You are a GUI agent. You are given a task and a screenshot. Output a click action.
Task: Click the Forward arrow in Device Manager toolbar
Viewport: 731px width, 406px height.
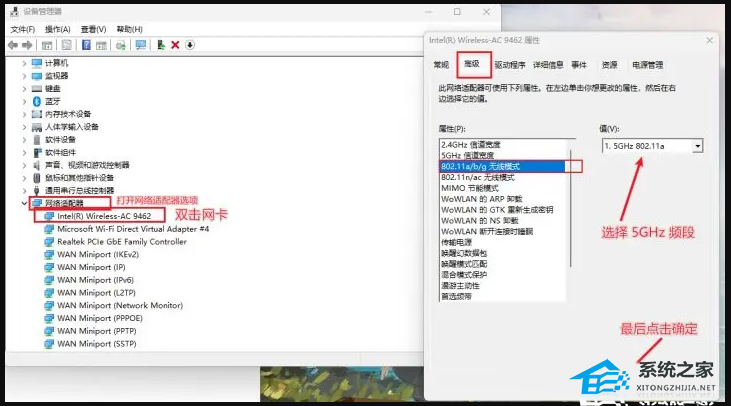[27, 45]
